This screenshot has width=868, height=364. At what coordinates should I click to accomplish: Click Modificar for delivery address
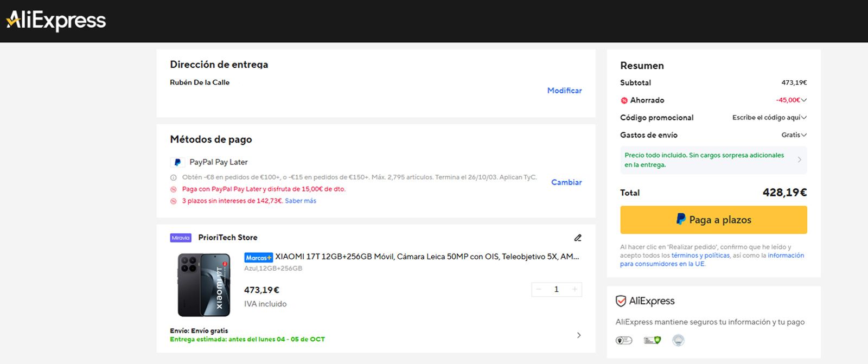[564, 91]
